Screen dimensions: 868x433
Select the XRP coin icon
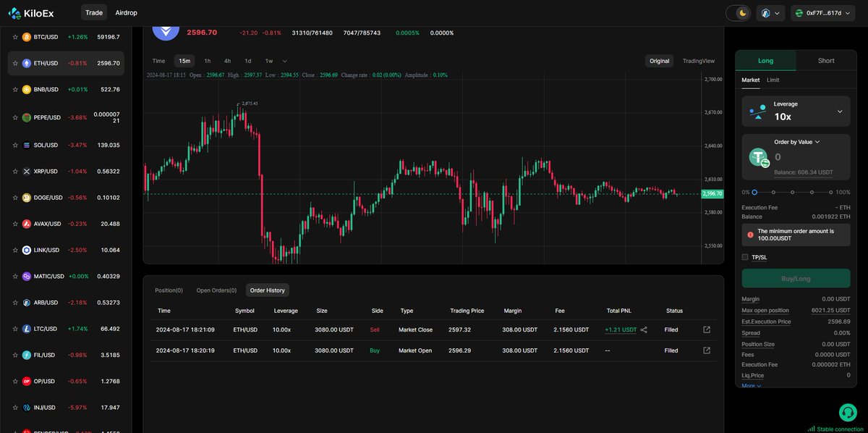click(27, 172)
